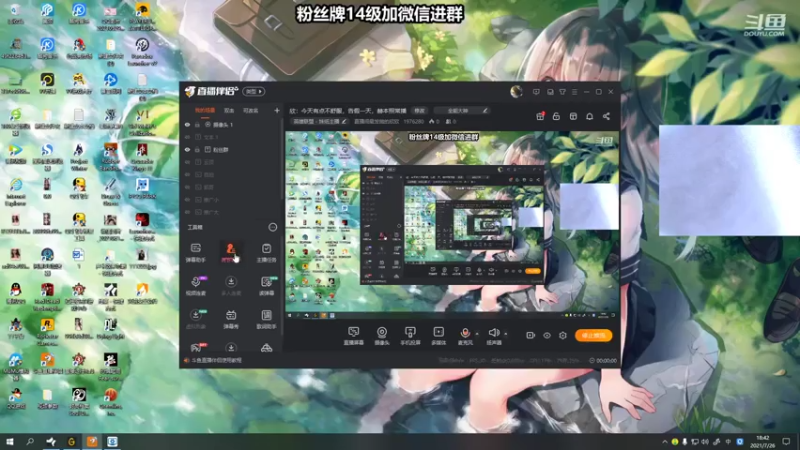
Task: Click the user avatar in title bar
Action: [516, 92]
